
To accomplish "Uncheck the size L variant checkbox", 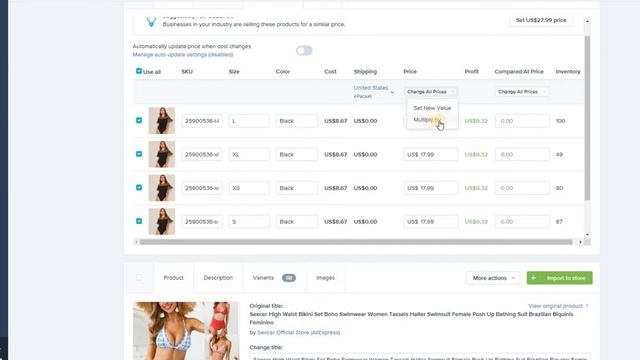I will click(139, 120).
